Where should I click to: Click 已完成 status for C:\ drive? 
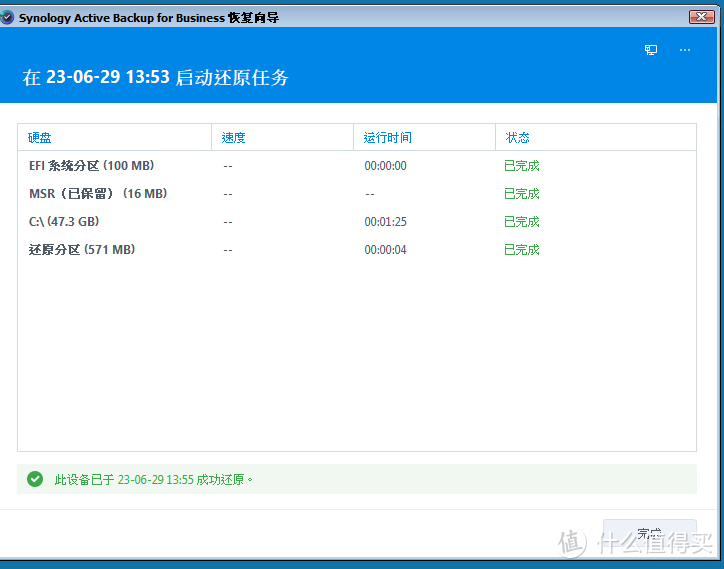pyautogui.click(x=522, y=222)
